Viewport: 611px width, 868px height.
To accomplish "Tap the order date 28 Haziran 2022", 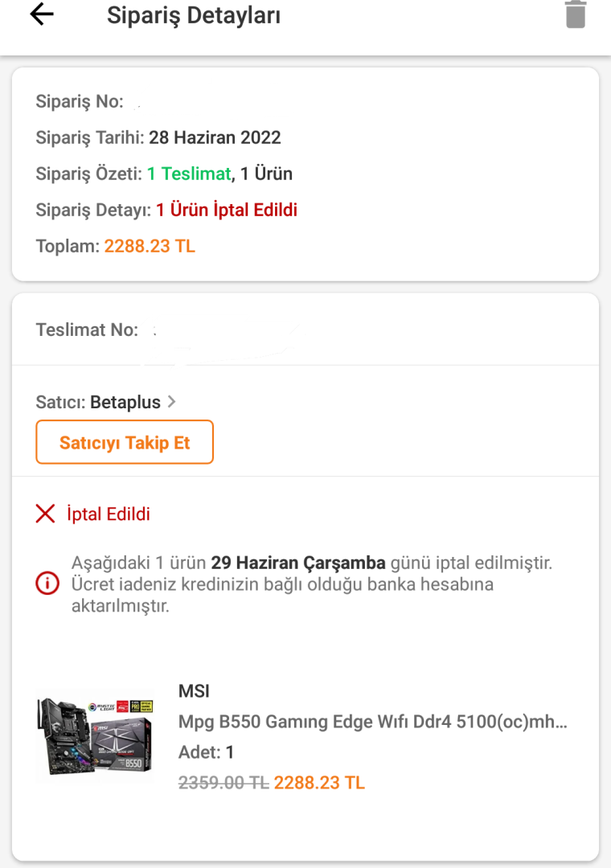I will coord(215,137).
